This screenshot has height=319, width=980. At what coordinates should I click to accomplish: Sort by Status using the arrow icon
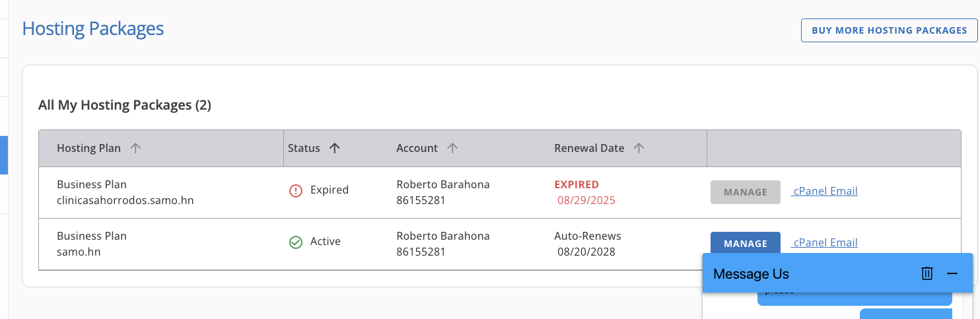(x=335, y=149)
